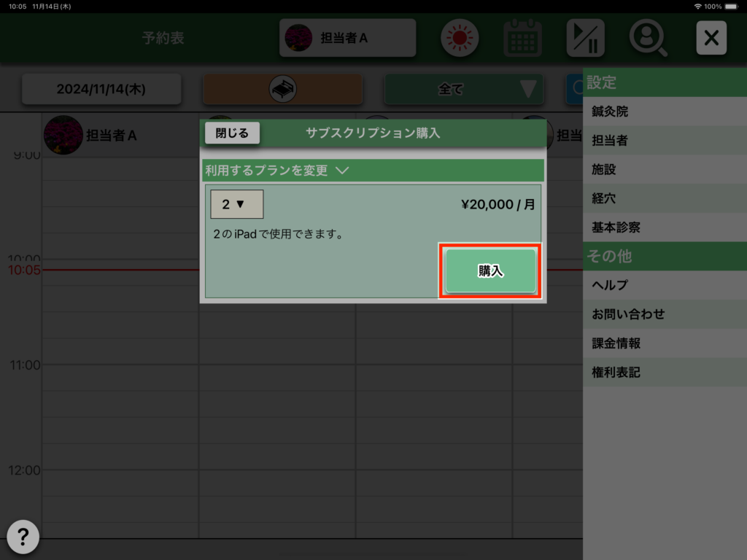Open the iPad count dropdown showing 2

236,204
